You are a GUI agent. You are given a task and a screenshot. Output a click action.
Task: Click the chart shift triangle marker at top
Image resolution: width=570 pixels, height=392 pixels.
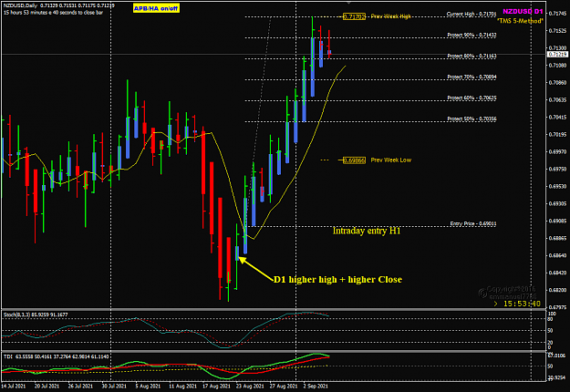point(348,3)
